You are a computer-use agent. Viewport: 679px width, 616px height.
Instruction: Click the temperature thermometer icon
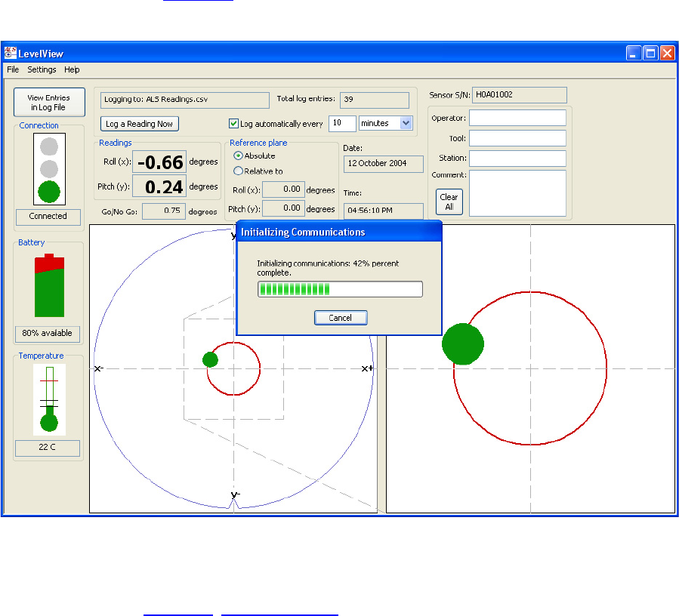click(49, 399)
